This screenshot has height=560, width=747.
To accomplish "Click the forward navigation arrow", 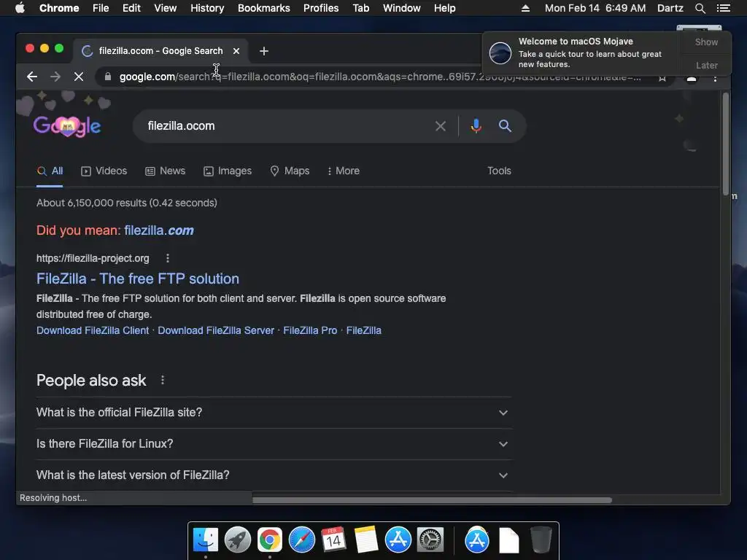I will 55,77.
